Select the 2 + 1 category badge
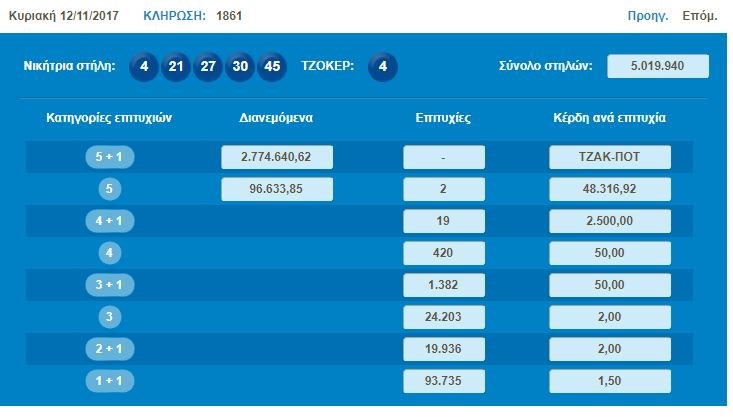Screen dimensions: 733x417 pyautogui.click(x=111, y=349)
